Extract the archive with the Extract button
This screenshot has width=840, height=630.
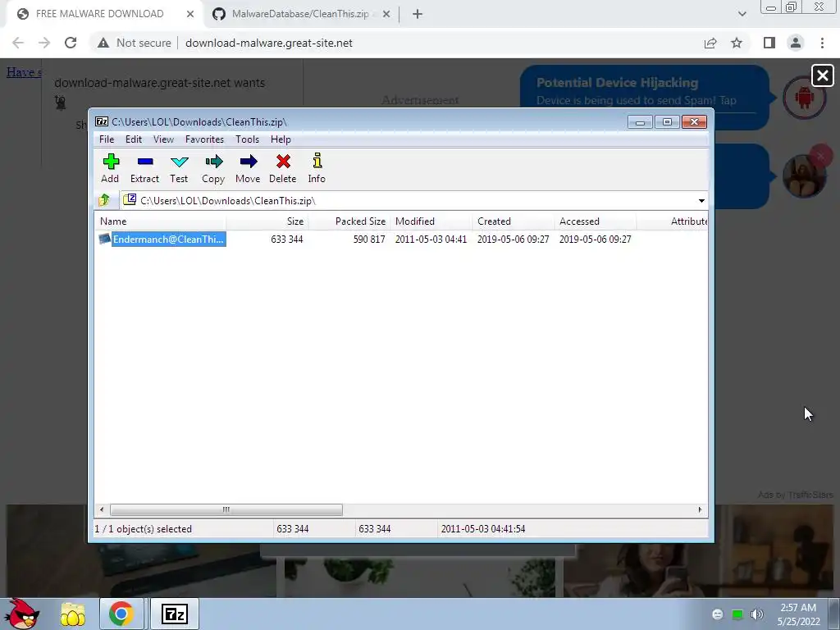[144, 168]
